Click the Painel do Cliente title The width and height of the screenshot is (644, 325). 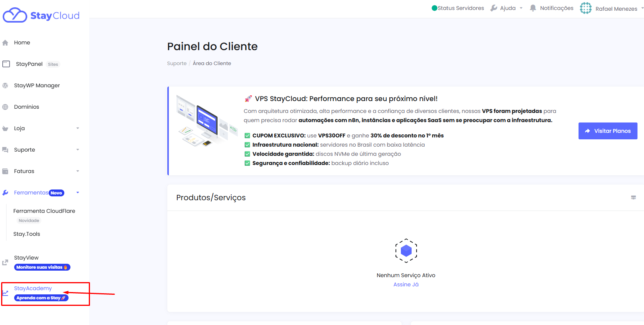(x=212, y=46)
